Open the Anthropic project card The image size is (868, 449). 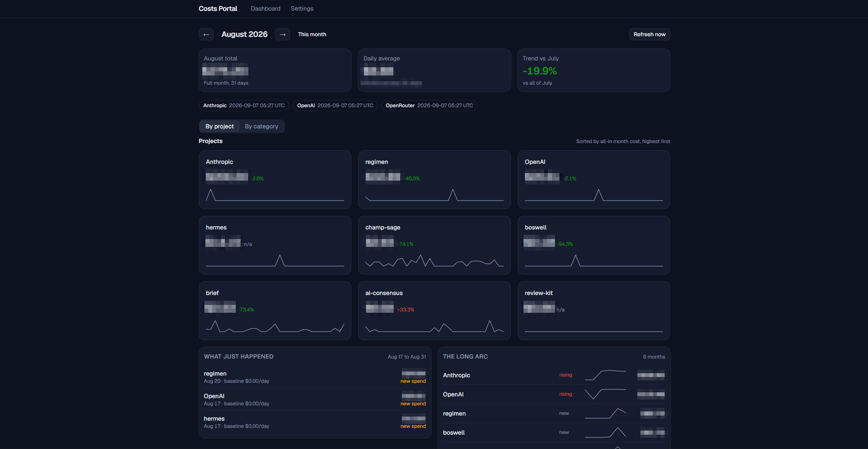click(275, 180)
